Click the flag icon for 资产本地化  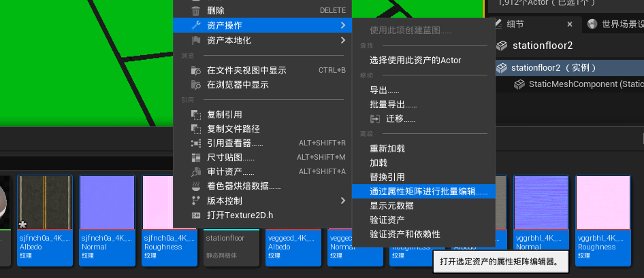(x=195, y=40)
